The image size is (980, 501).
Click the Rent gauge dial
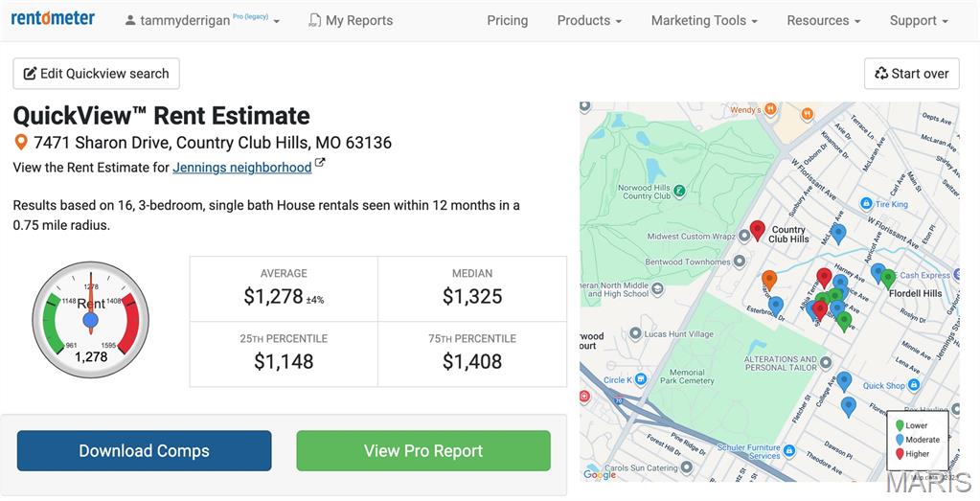(91, 318)
